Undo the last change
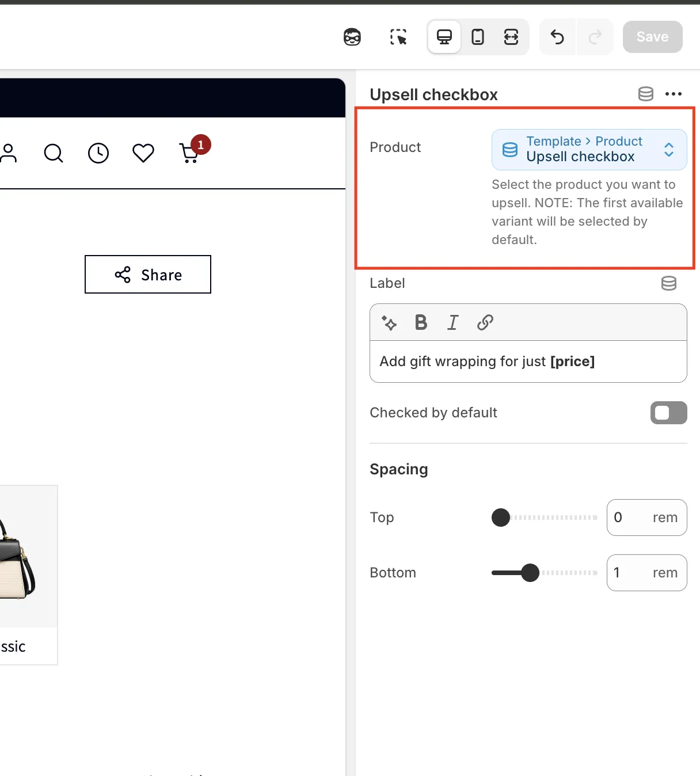The height and width of the screenshot is (776, 700). tap(557, 37)
